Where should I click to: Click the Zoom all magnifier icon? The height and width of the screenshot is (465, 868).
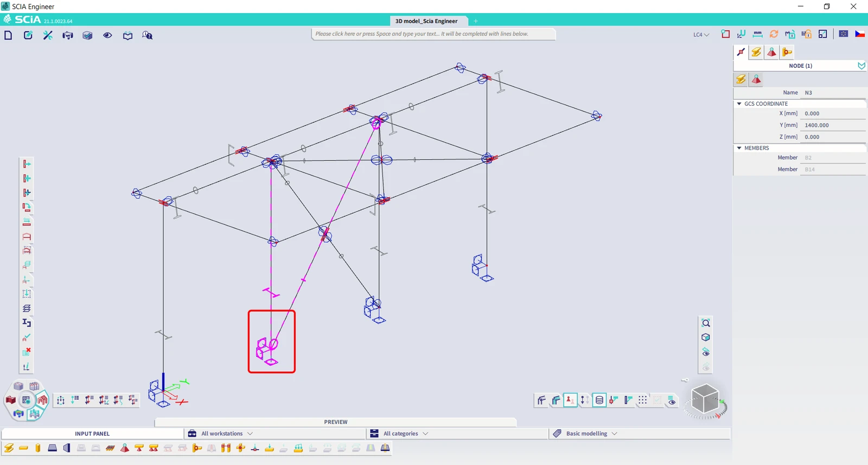[706, 323]
